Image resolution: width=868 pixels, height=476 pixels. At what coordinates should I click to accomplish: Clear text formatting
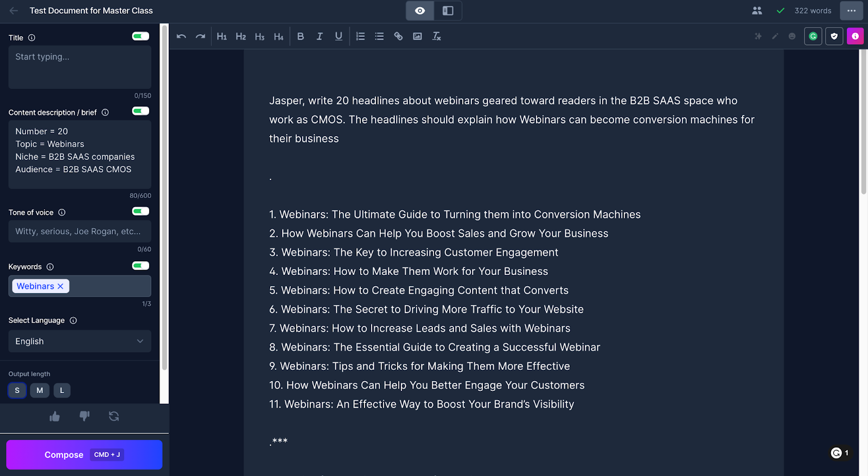436,36
